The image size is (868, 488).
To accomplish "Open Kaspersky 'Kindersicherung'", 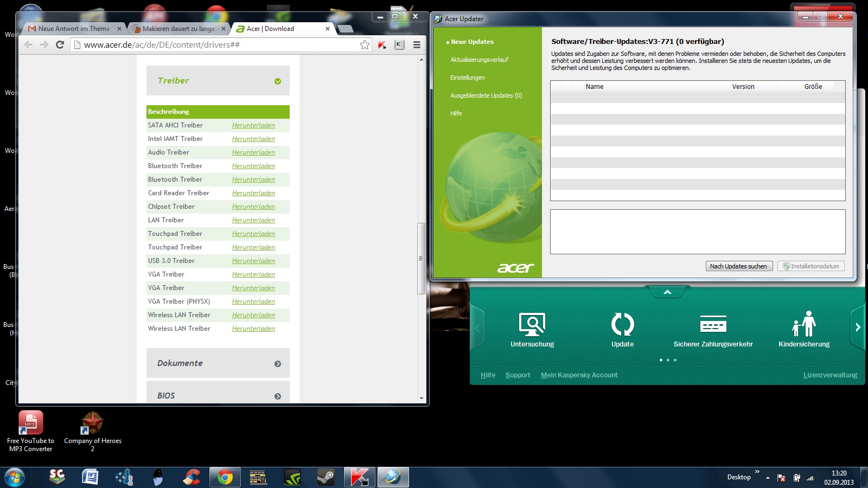I will [x=804, y=330].
